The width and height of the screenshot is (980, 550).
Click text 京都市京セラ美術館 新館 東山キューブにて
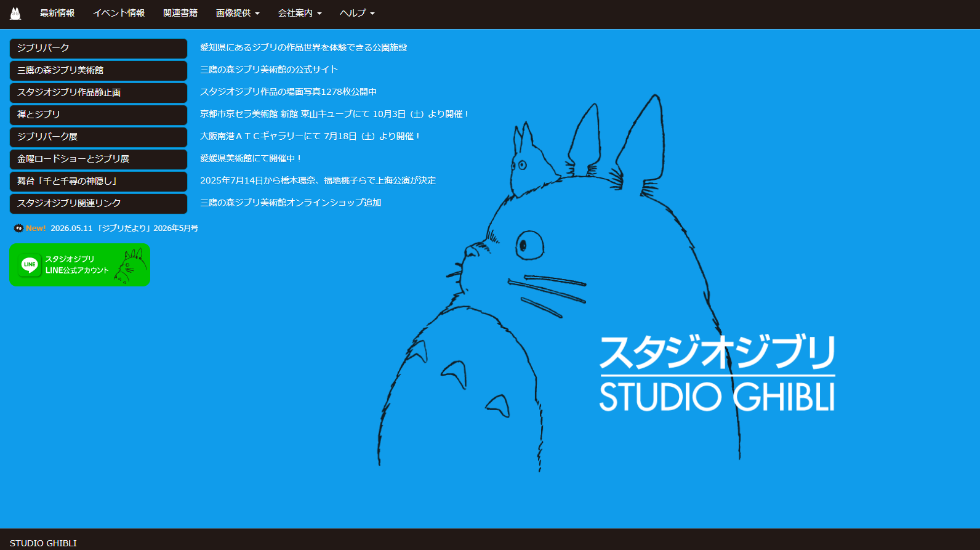pyautogui.click(x=285, y=114)
